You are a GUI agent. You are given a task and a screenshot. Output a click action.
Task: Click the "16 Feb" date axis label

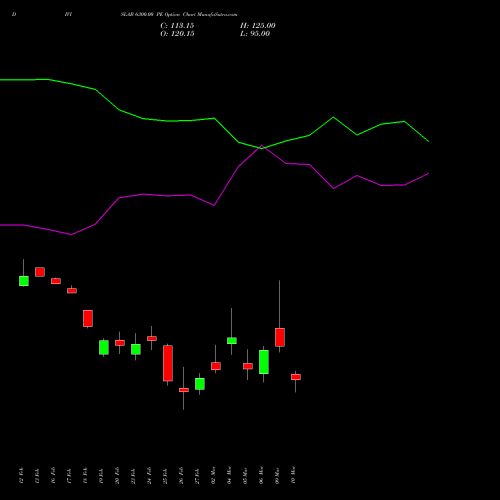(53, 476)
